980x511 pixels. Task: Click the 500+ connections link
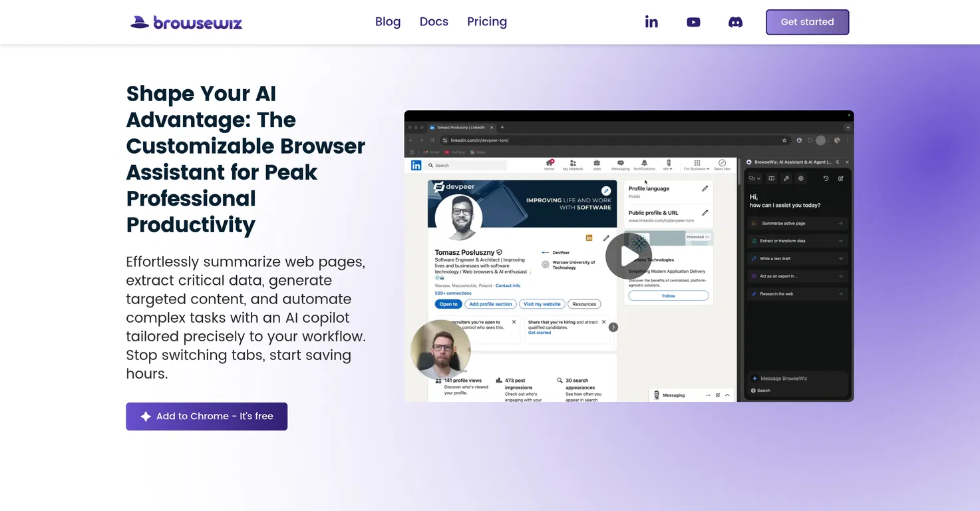[x=453, y=293]
